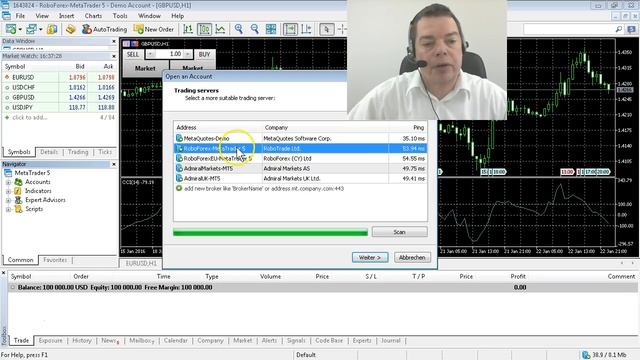
Task: Open the Help menu
Action: tap(177, 16)
